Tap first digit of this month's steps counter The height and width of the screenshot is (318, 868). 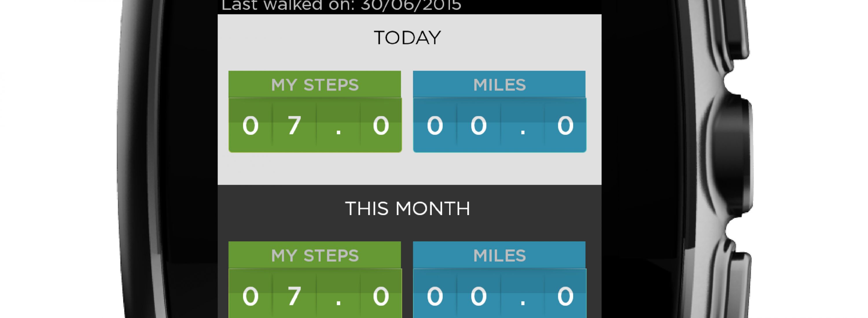250,296
